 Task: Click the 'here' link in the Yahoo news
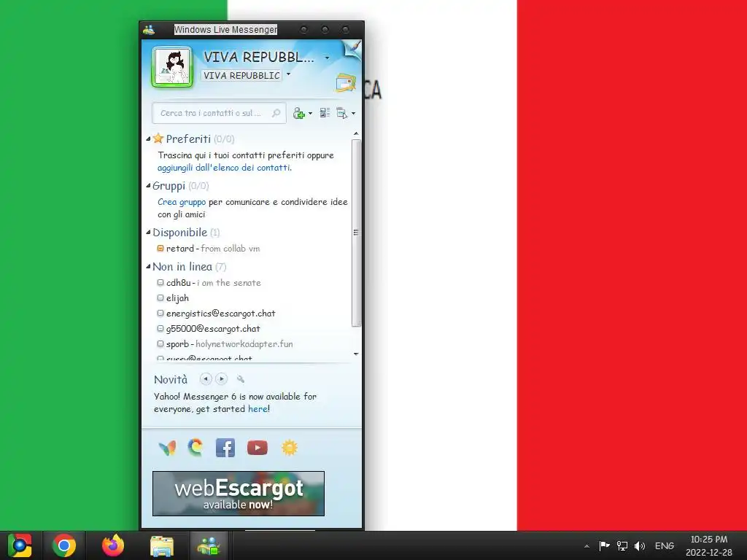pyautogui.click(x=258, y=409)
